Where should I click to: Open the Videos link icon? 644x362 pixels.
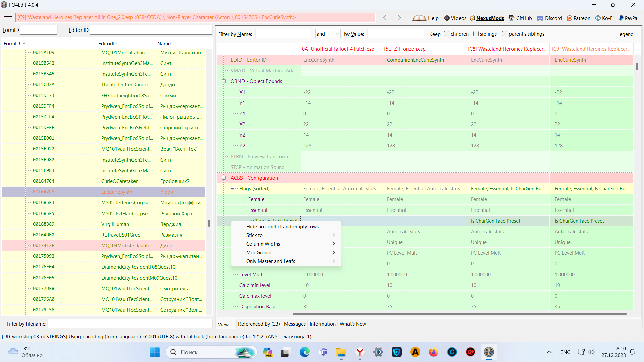pos(447,18)
